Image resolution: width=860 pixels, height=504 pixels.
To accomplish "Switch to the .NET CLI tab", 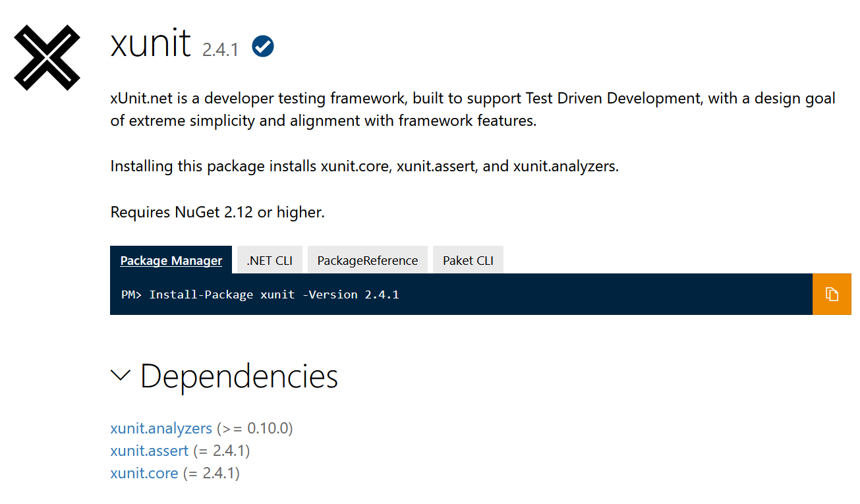I will coord(270,260).
